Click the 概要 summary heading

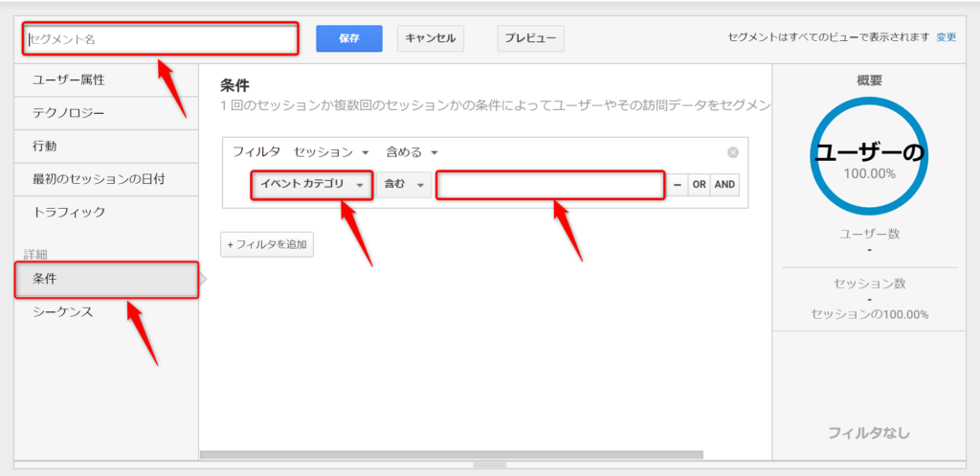[x=869, y=80]
